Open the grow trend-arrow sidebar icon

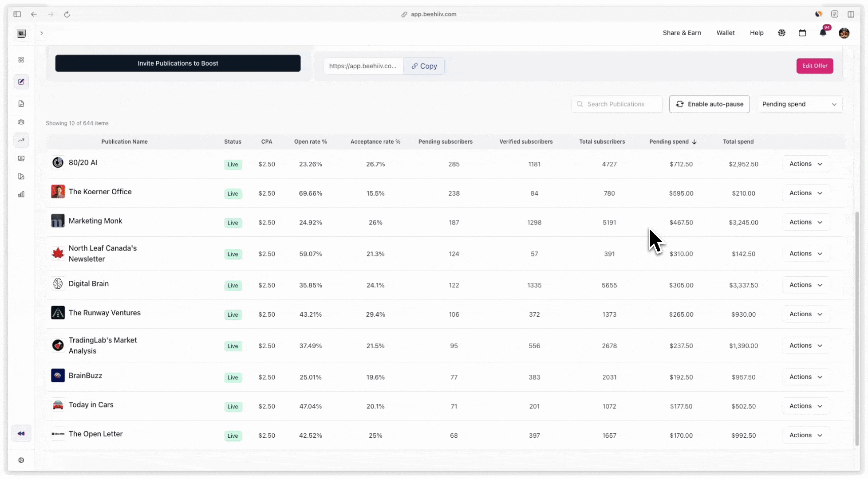click(21, 140)
